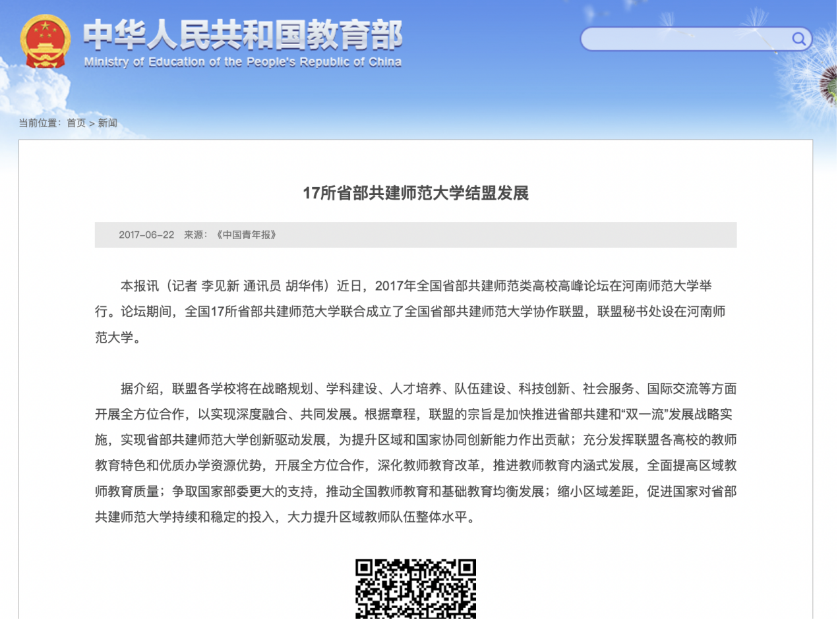This screenshot has width=840, height=622.
Task: Click the 当前位置 breadcrumb label
Action: coord(40,123)
